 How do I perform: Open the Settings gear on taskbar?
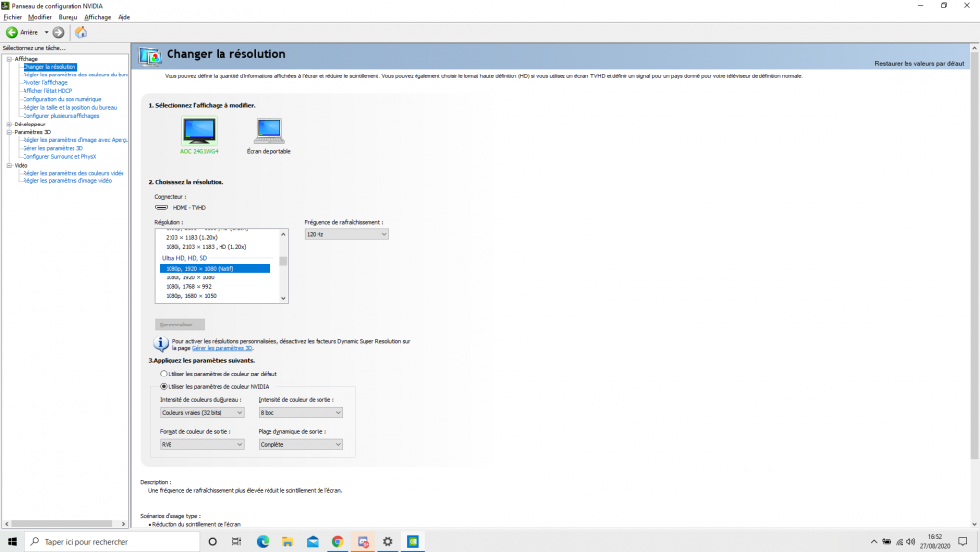point(387,542)
